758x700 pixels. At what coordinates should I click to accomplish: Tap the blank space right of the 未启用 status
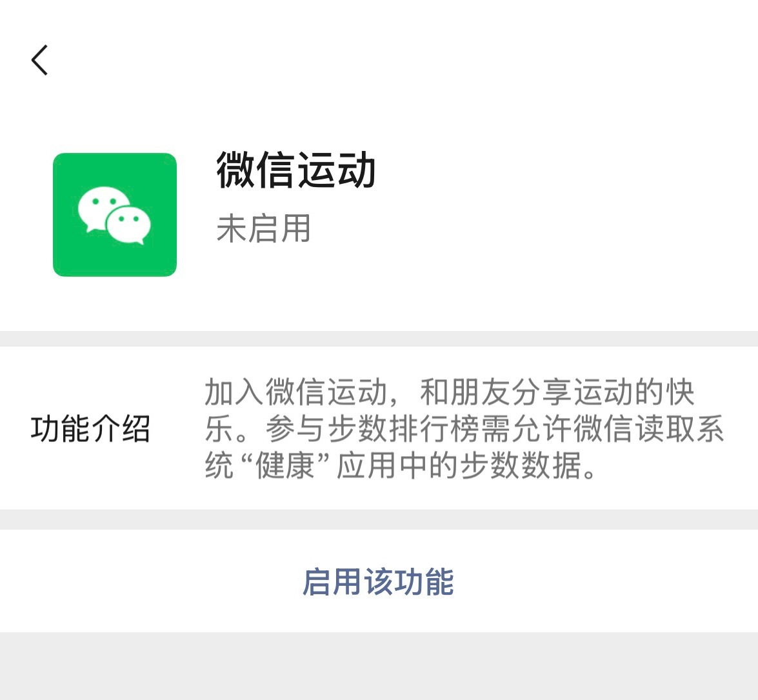tap(532, 228)
